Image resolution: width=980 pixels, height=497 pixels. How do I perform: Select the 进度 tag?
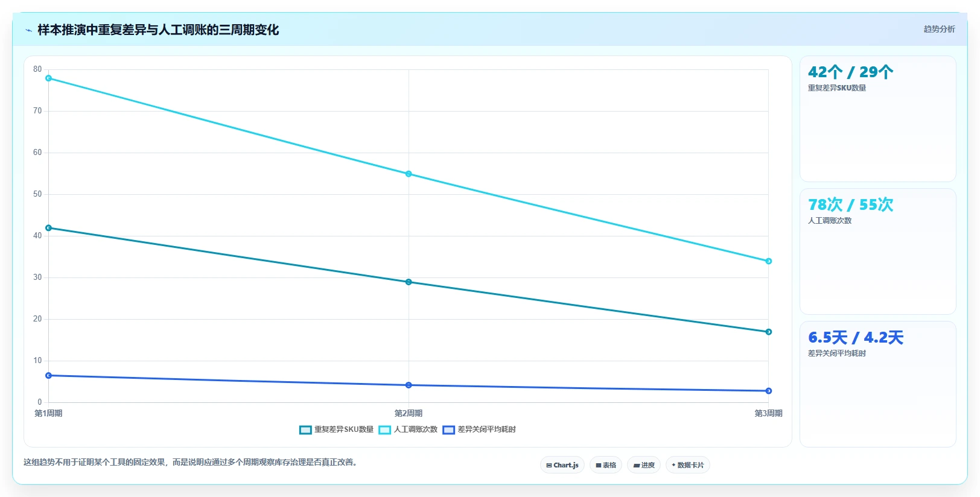click(644, 465)
